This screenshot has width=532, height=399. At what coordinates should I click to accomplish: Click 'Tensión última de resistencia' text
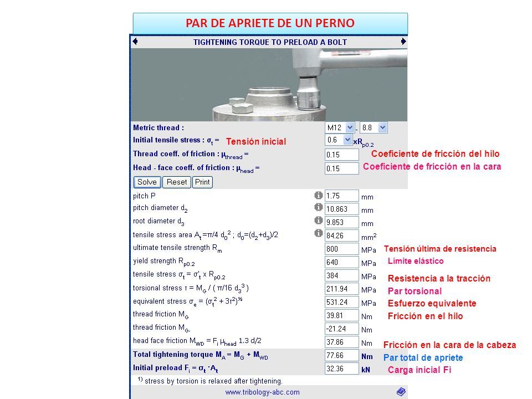tap(440, 249)
